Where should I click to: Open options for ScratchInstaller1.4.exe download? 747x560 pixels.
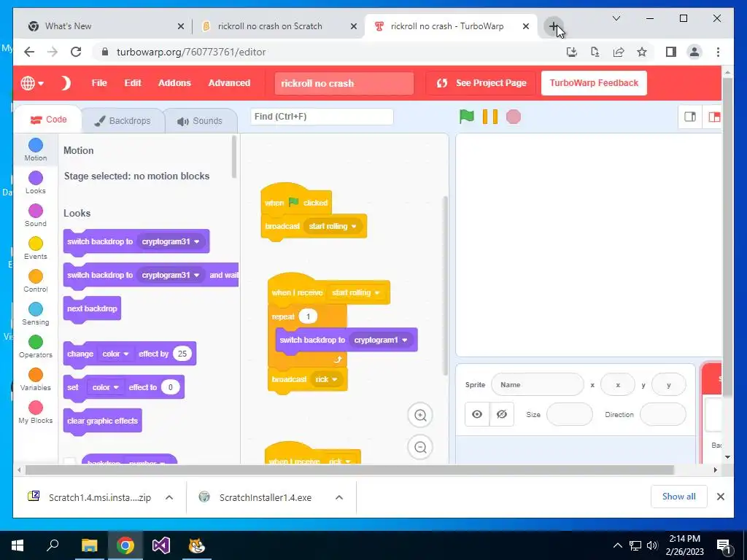(339, 497)
